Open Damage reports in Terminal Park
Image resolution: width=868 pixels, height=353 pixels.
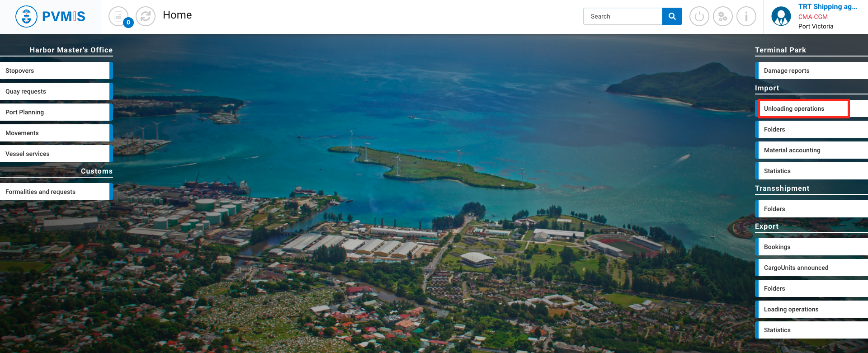tap(809, 71)
